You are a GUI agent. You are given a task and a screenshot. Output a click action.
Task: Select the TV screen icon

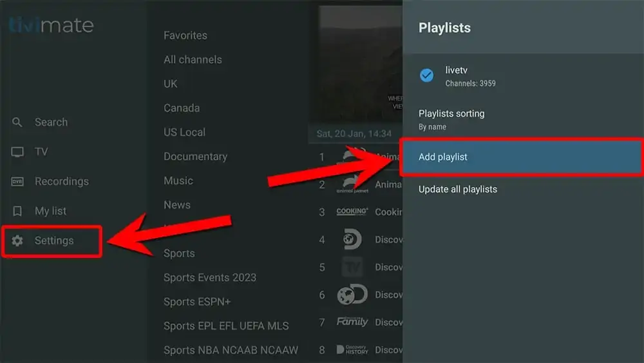pos(17,152)
